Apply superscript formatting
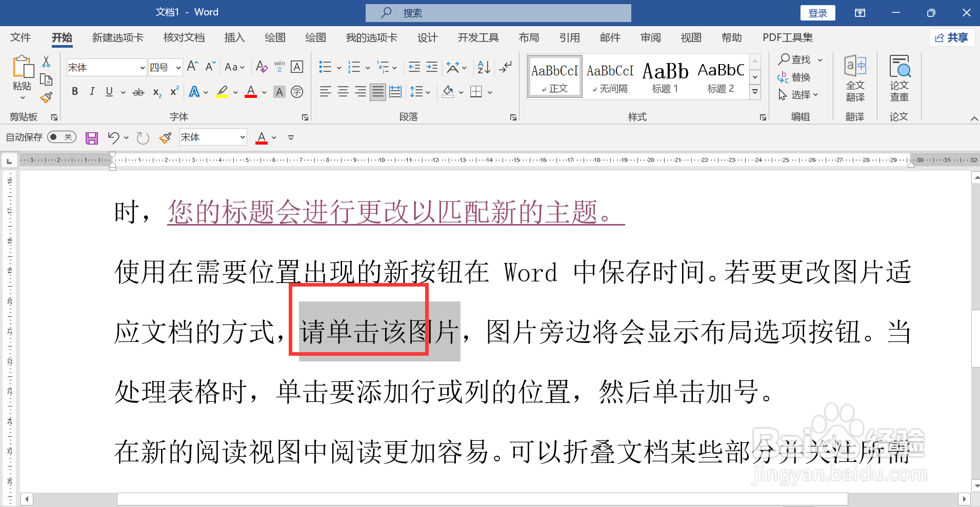980x507 pixels. coord(174,91)
